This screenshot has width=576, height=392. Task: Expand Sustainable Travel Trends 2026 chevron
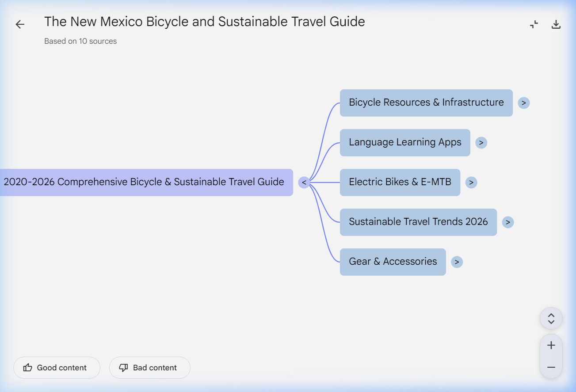(508, 222)
